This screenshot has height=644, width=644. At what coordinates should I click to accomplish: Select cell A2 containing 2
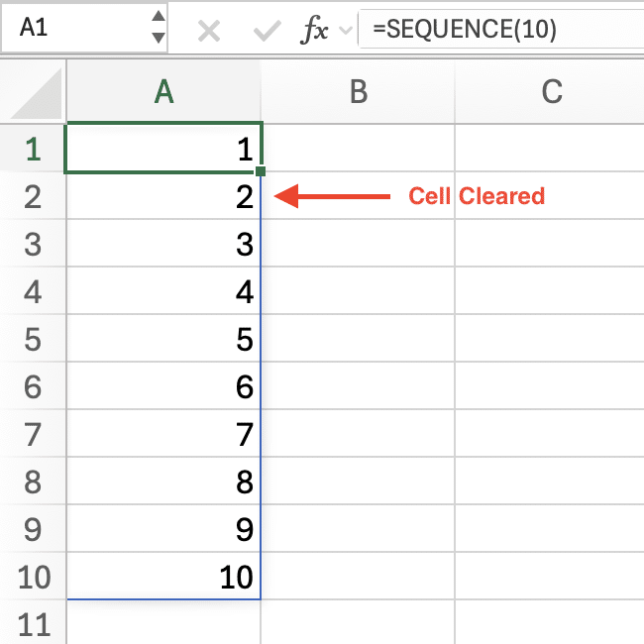[x=163, y=195]
